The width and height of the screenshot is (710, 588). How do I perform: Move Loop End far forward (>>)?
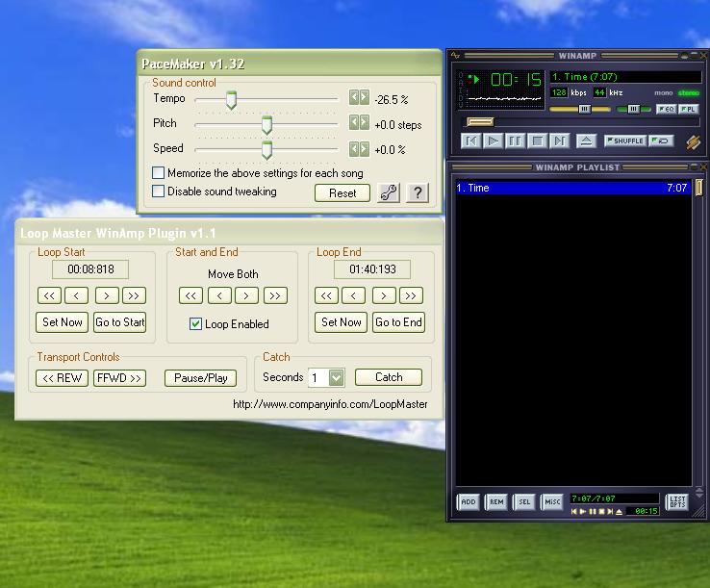coord(411,295)
